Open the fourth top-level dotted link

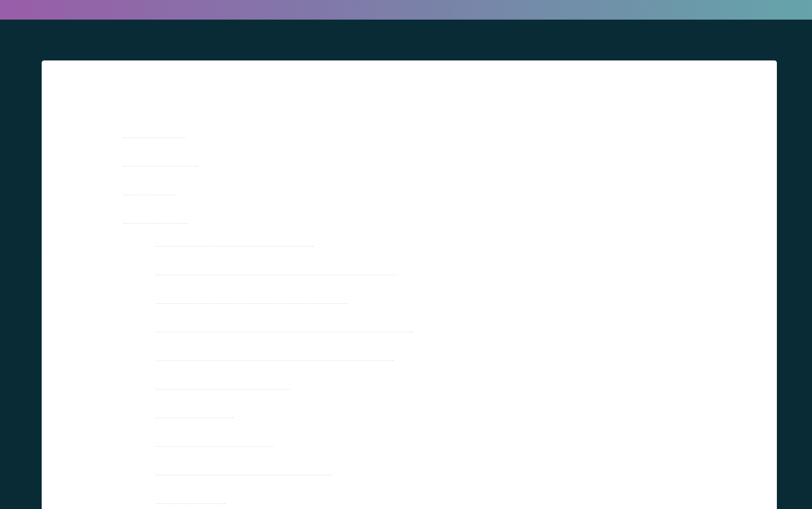(156, 222)
